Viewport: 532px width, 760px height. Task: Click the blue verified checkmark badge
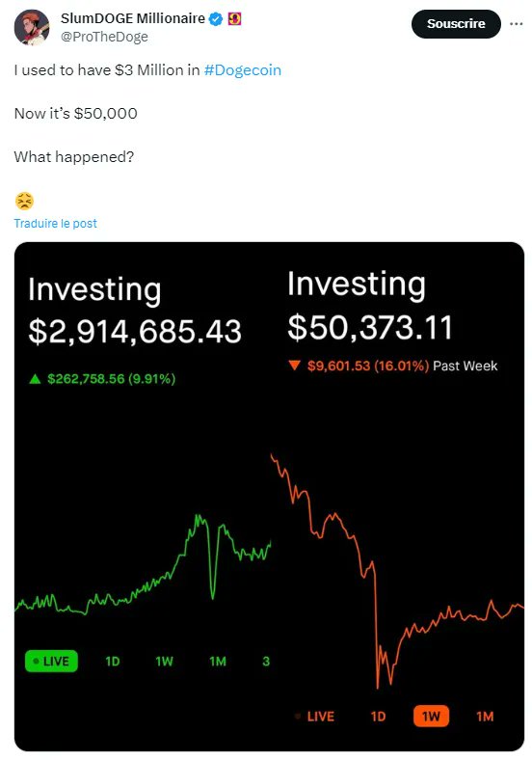pyautogui.click(x=216, y=19)
